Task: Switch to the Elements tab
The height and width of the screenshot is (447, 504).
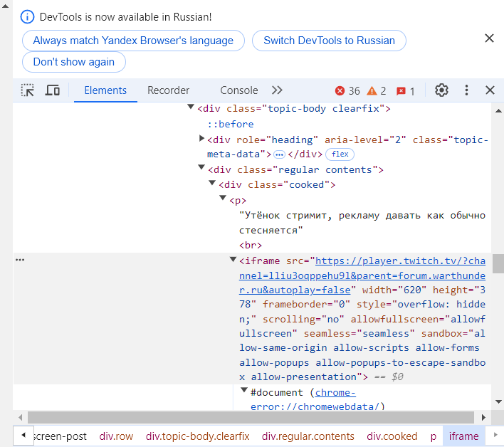Action: [x=105, y=90]
